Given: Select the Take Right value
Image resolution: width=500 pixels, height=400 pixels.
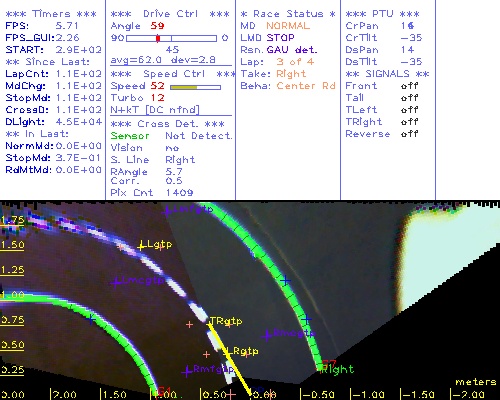Looking at the screenshot, I should (291, 74).
